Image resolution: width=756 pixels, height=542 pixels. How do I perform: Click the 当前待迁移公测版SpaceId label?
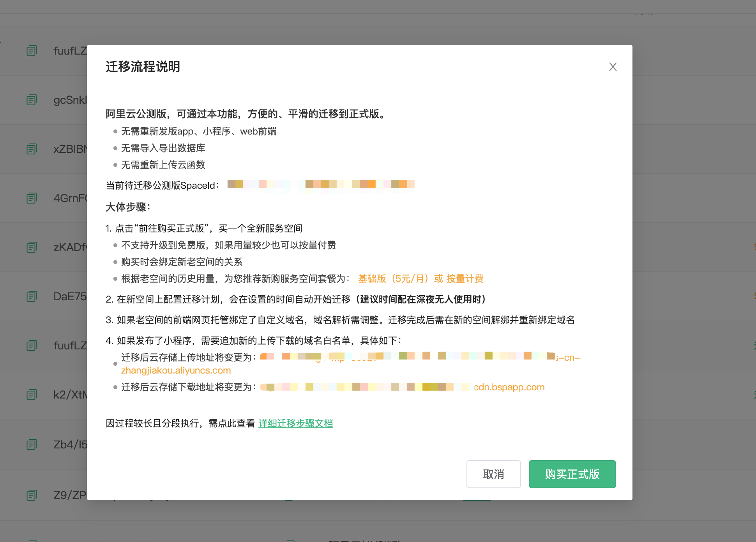point(162,185)
